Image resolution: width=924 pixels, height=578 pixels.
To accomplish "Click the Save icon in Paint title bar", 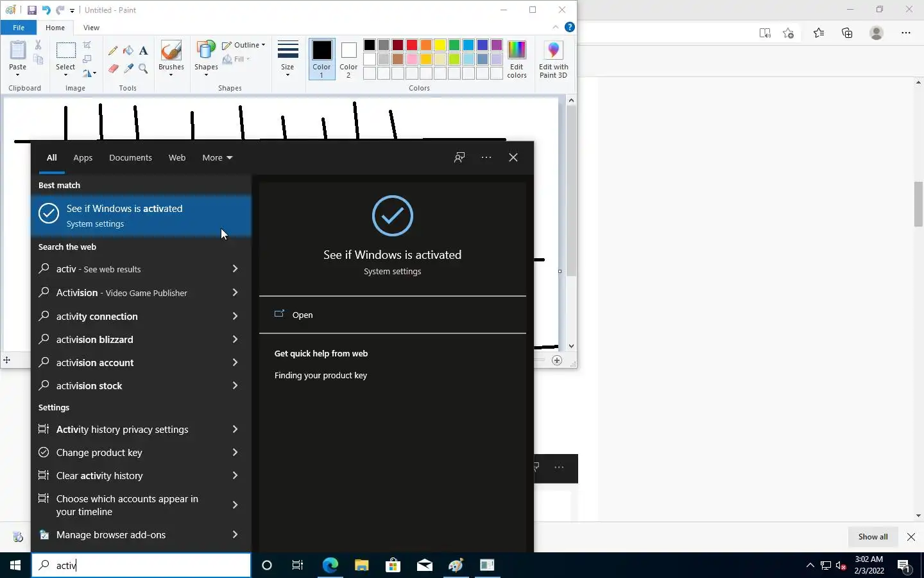I will 31,10.
